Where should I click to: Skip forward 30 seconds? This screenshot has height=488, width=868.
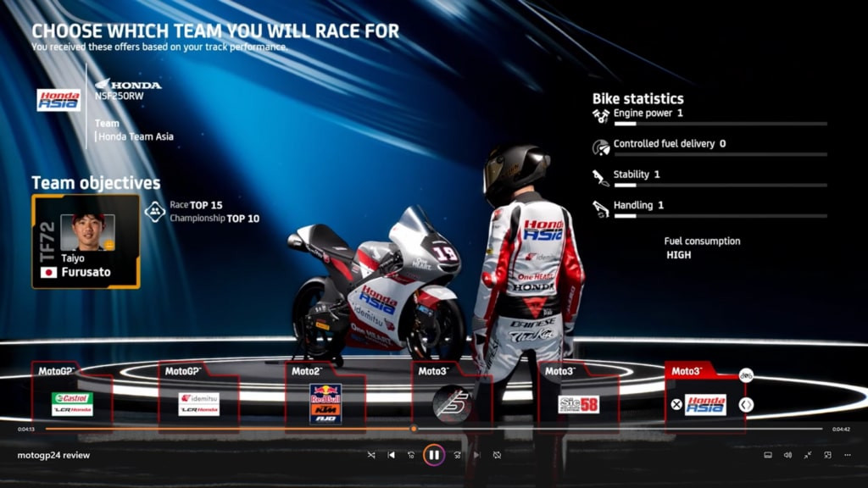coord(457,455)
